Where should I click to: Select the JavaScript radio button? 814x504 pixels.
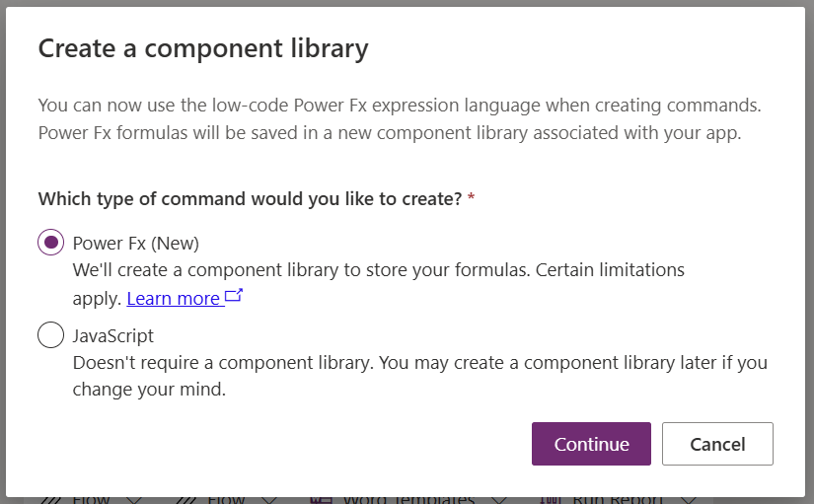(50, 335)
